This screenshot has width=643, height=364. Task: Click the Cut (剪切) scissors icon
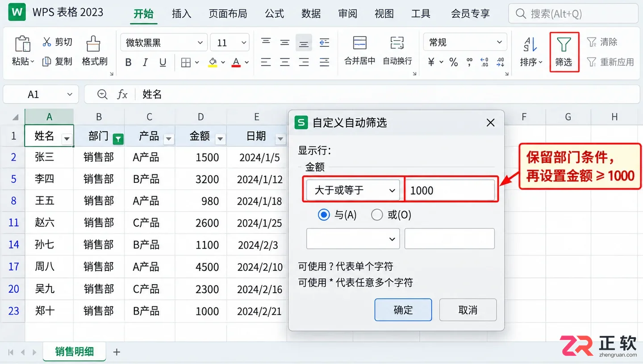click(47, 42)
